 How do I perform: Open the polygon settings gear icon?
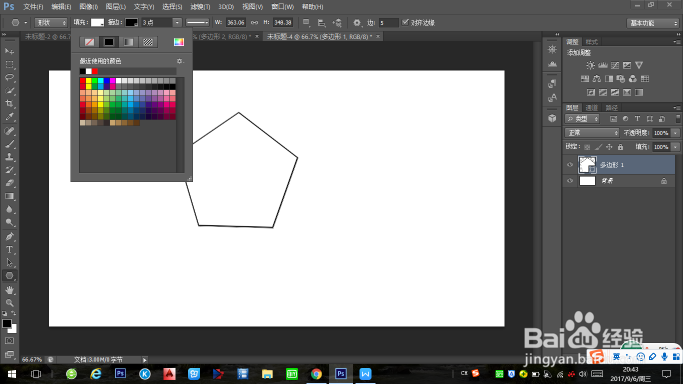[x=357, y=23]
